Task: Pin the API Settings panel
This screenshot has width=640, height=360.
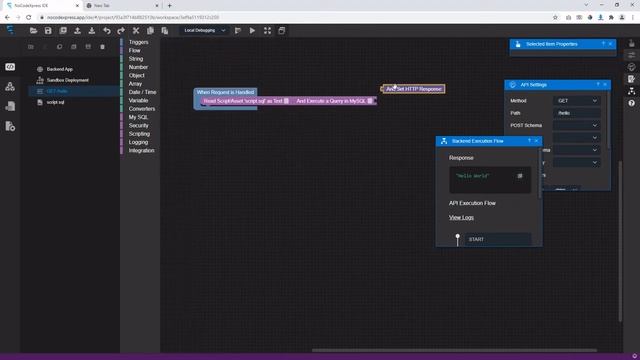Action: click(598, 84)
